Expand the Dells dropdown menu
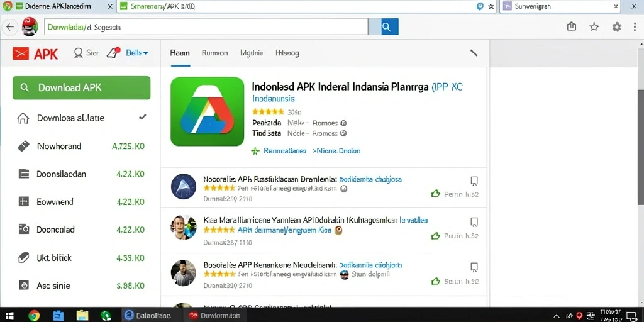 pyautogui.click(x=137, y=53)
